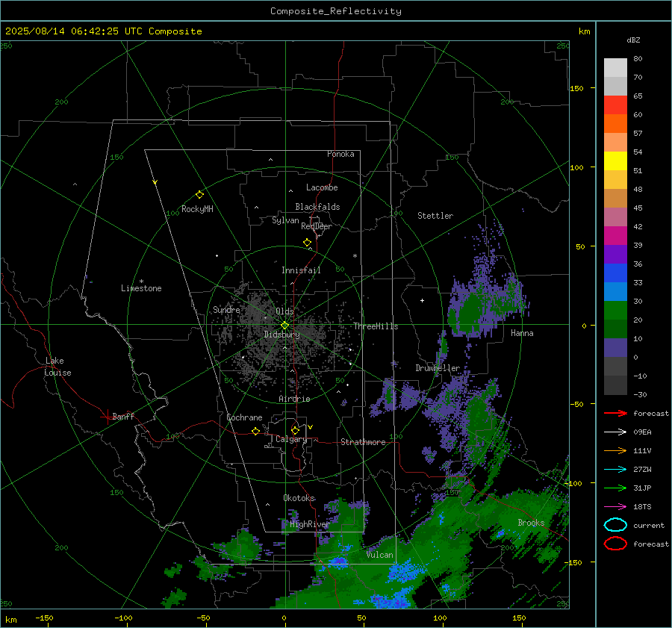Click the HighRiver label

pyautogui.click(x=309, y=524)
